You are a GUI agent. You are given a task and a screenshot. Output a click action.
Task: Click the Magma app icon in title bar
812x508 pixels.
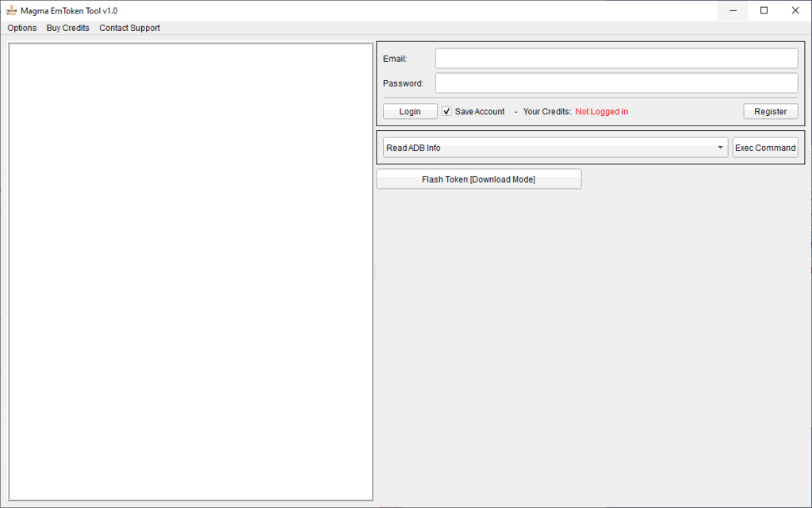pos(12,10)
